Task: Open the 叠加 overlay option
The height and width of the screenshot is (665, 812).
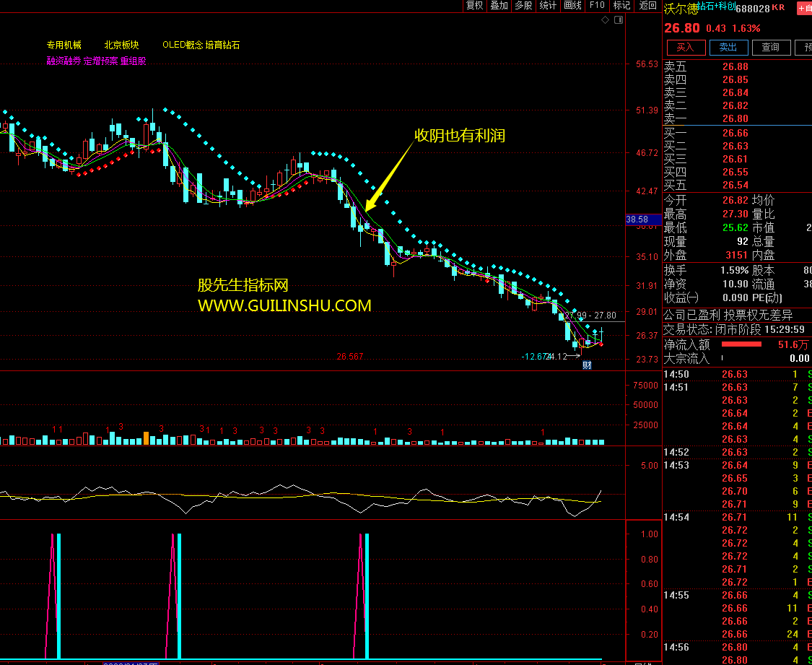Action: pyautogui.click(x=499, y=6)
